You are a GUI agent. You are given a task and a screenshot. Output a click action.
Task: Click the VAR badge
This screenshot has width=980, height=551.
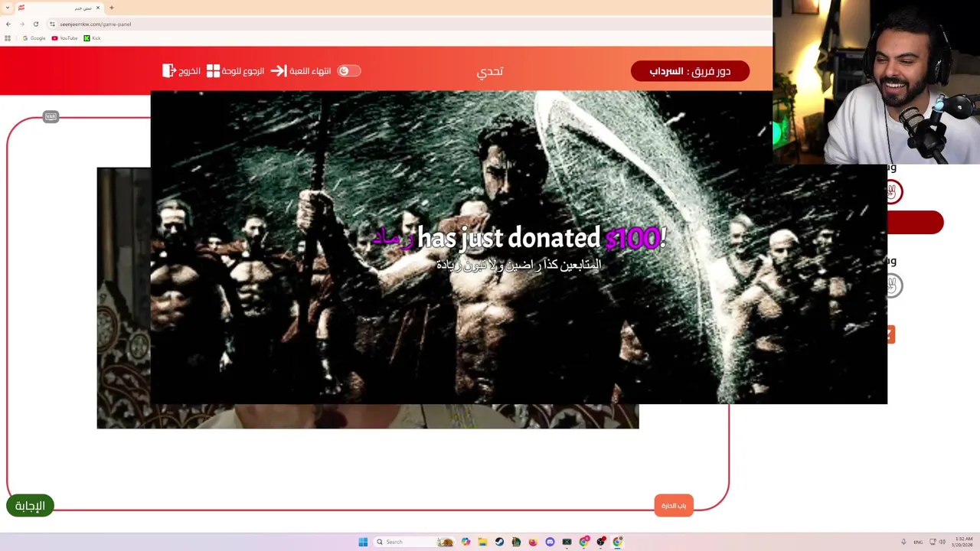pos(51,117)
